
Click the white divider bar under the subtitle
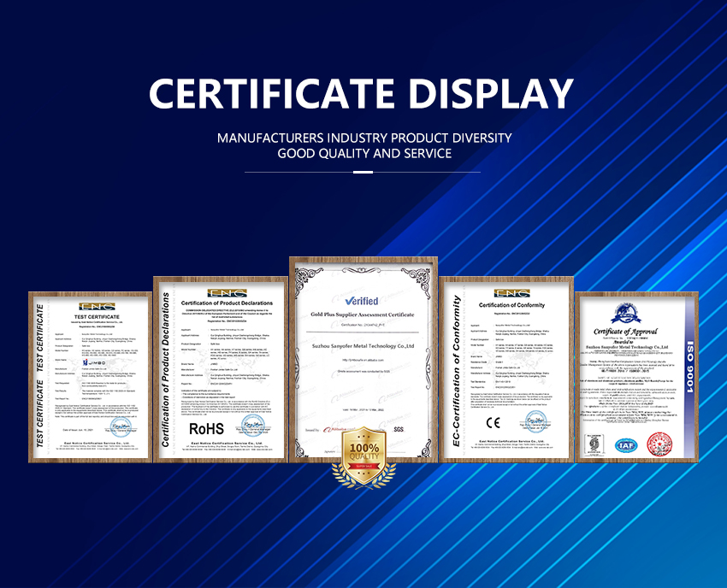[x=363, y=172]
